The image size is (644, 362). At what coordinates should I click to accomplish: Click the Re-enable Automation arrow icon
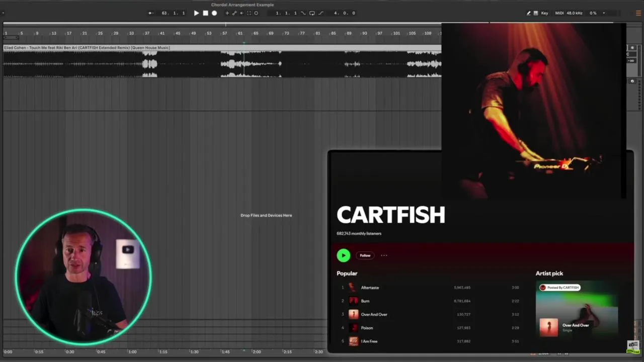242,13
